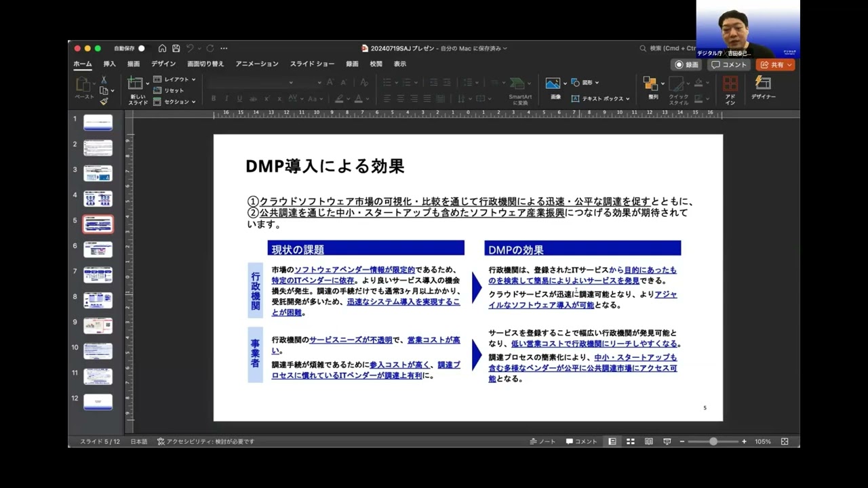Click accessibility check status text

(205, 441)
